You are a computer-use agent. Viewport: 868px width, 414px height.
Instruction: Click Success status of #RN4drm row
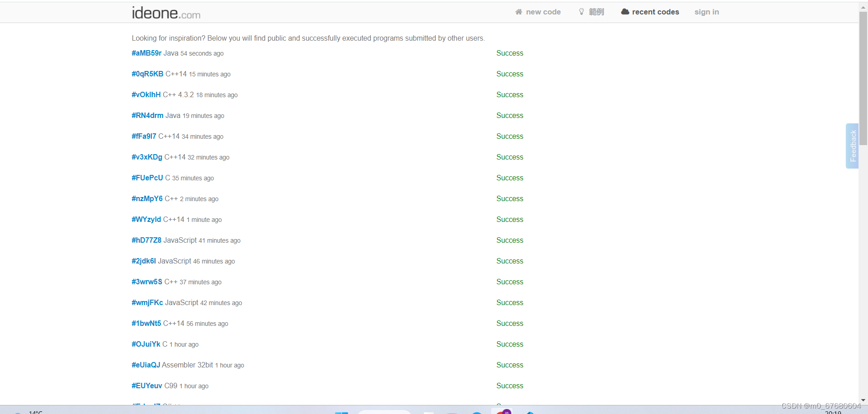pos(509,115)
